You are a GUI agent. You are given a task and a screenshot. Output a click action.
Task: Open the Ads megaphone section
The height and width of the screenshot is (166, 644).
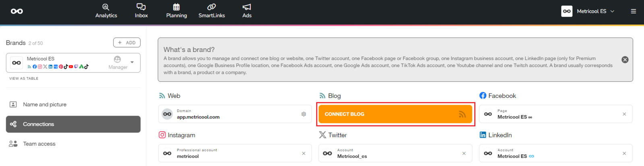click(247, 11)
